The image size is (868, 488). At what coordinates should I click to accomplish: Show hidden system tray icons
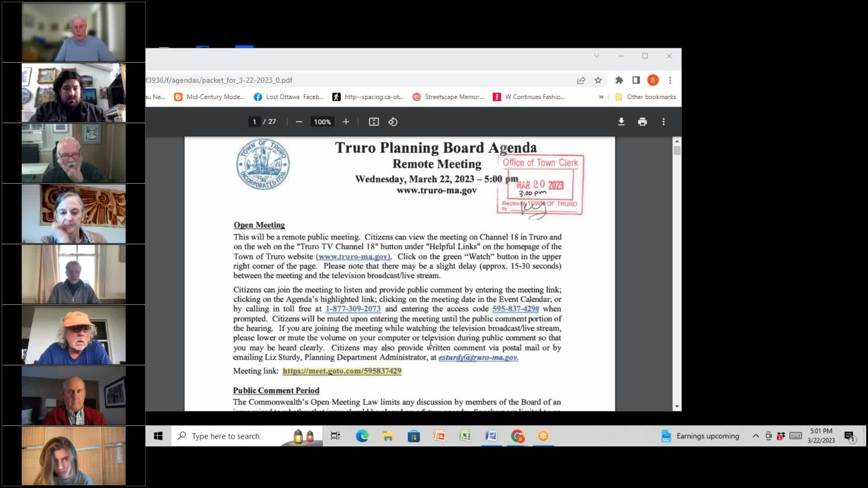pos(755,436)
